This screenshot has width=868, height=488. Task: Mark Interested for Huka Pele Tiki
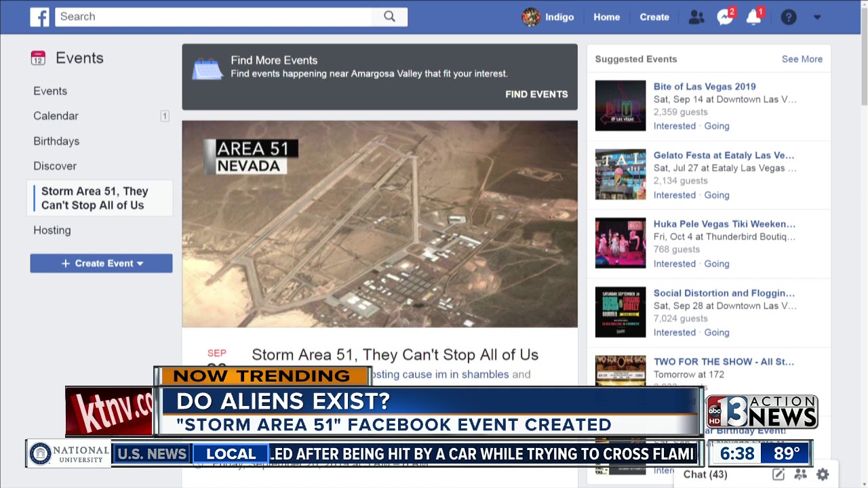[x=675, y=264]
